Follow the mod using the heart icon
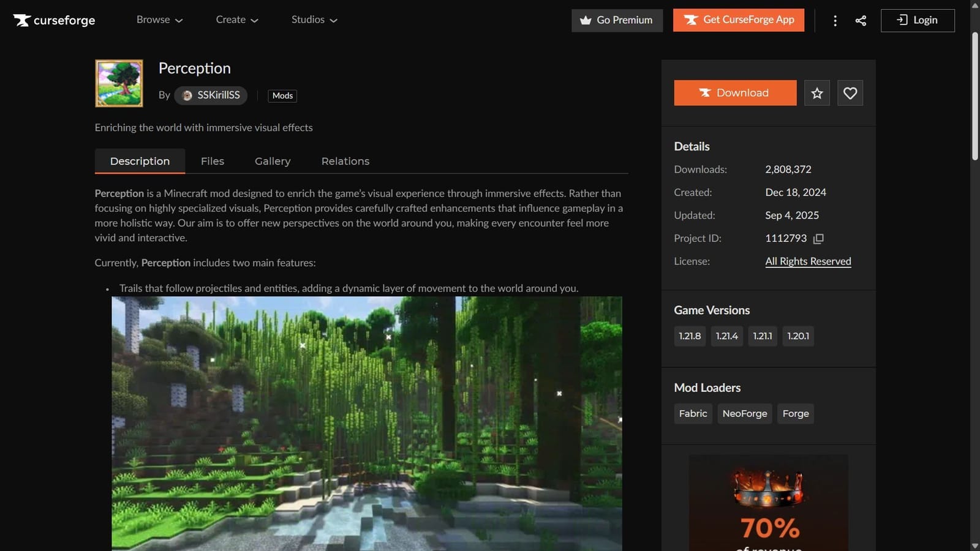The width and height of the screenshot is (980, 551). tap(850, 93)
